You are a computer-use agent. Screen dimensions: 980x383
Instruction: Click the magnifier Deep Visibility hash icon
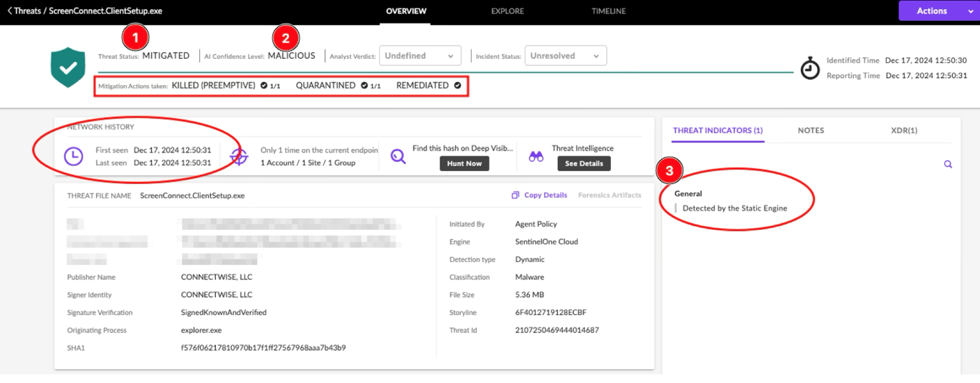point(398,156)
